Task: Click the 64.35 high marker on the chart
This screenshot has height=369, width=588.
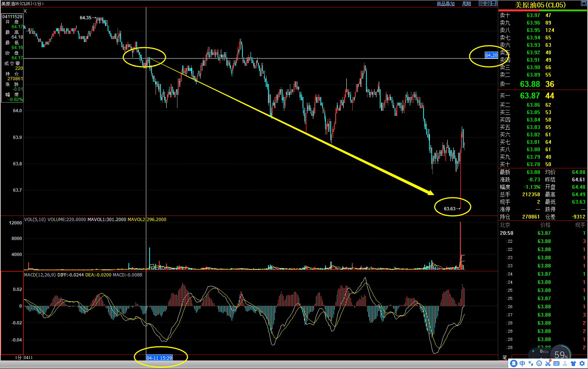Action: point(85,18)
